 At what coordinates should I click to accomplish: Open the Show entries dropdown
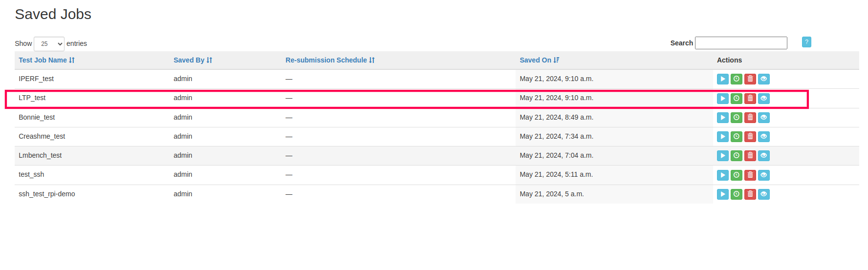(49, 43)
